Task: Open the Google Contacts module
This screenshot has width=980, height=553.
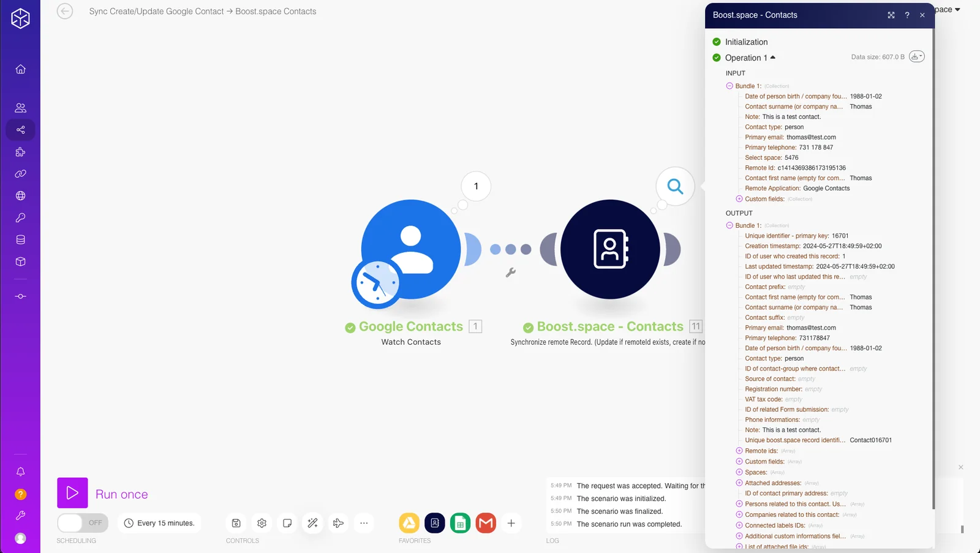Action: 411,249
